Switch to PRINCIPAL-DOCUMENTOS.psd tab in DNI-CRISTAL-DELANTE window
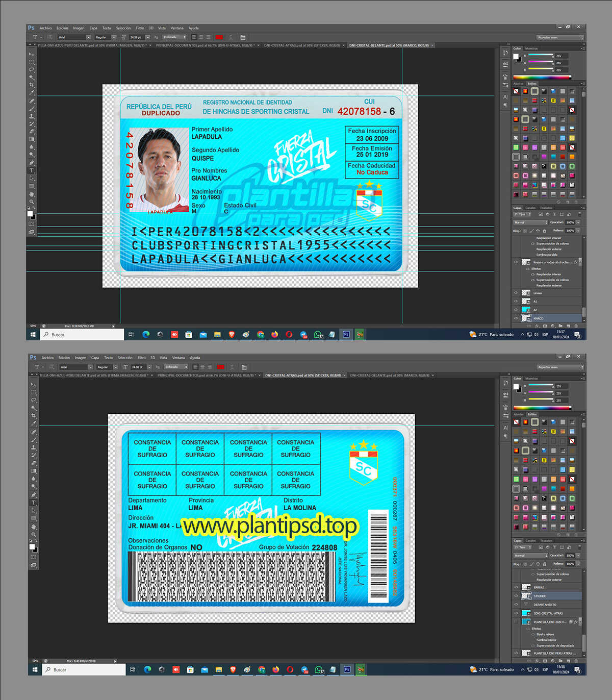This screenshot has height=700, width=612. [206, 45]
